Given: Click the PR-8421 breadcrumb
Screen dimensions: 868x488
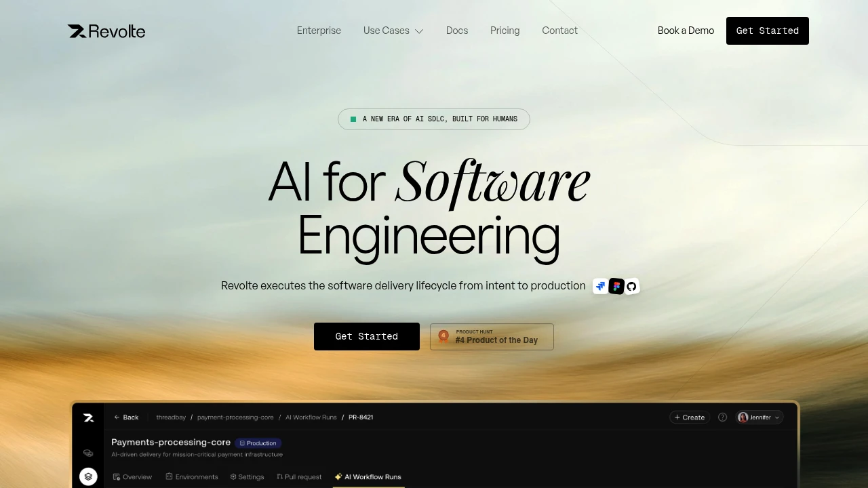Looking at the screenshot, I should click(361, 418).
